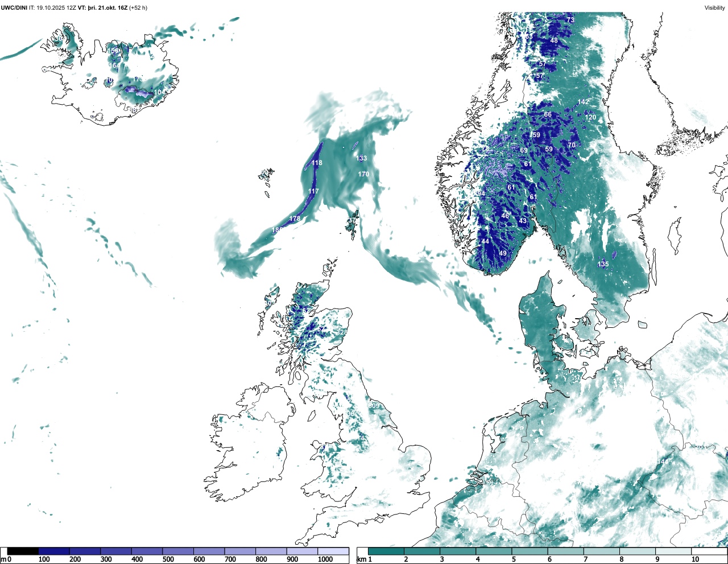Screen dimensions: 728x564
Task: Click the 'km' unit label of kilometre legend
Action: (x=361, y=559)
